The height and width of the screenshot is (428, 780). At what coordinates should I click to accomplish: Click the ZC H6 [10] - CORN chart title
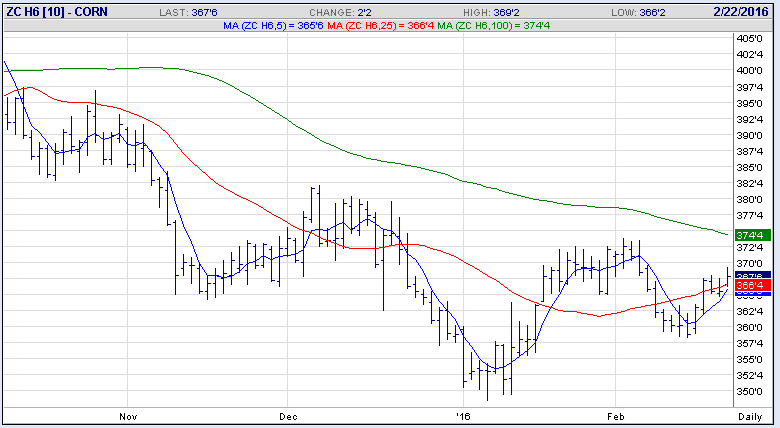pos(56,9)
